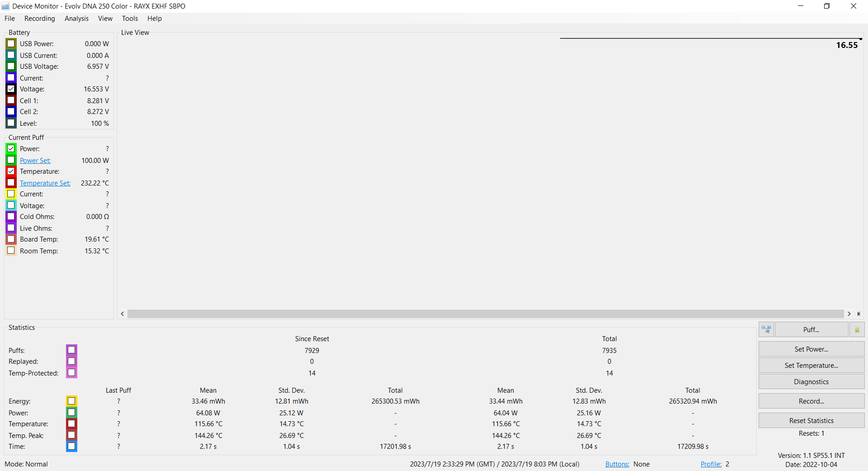This screenshot has height=471, width=868.
Task: Open the Record... options
Action: click(811, 401)
